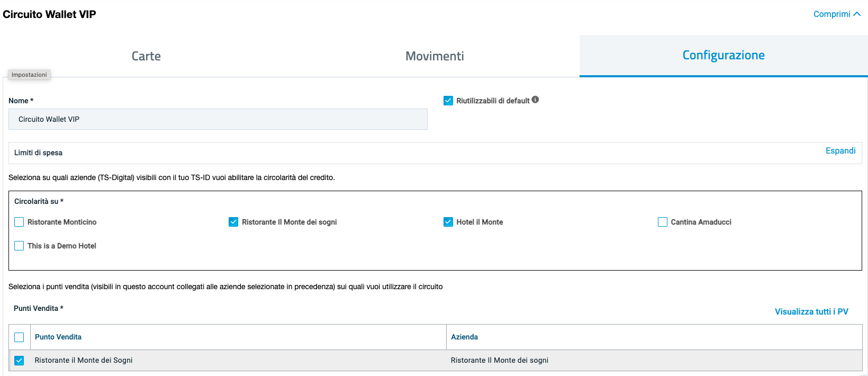The height and width of the screenshot is (376, 868).
Task: Select the Configurazione tab
Action: (723, 56)
